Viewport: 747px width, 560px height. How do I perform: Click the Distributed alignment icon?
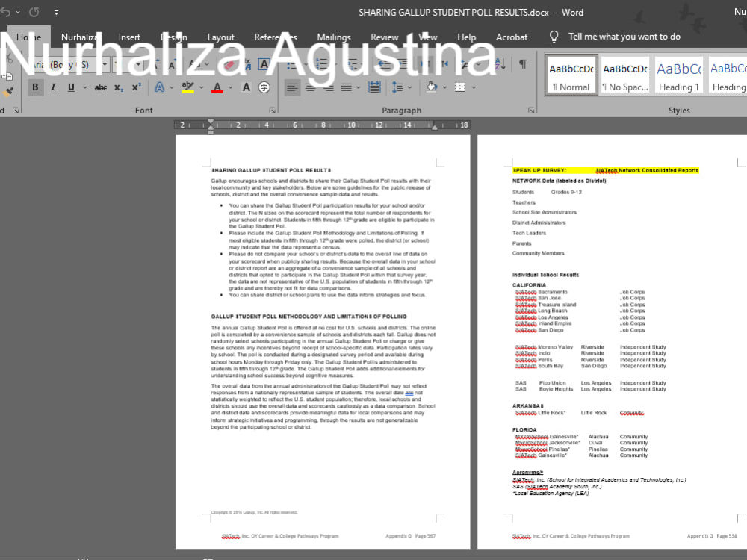point(374,87)
